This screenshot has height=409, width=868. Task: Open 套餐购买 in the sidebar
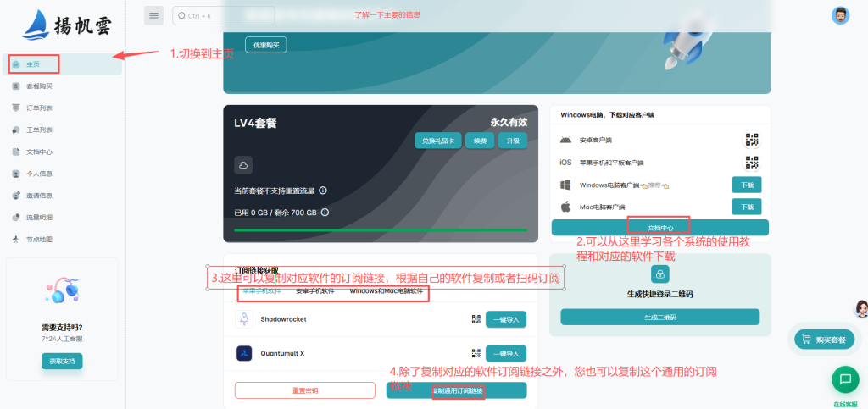(39, 86)
